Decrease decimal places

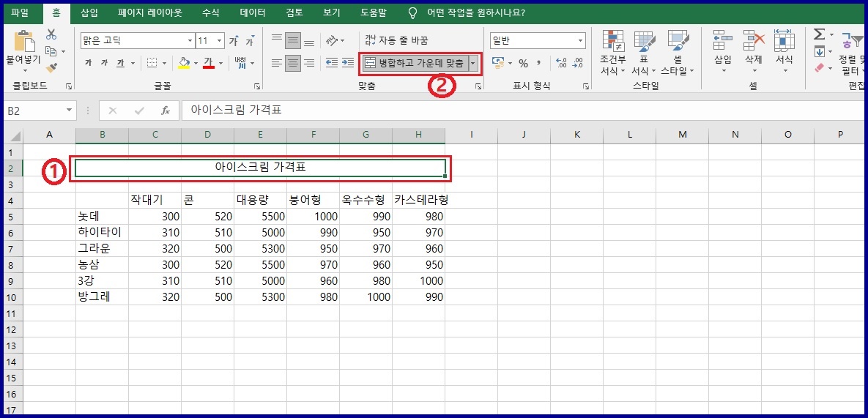pyautogui.click(x=577, y=63)
